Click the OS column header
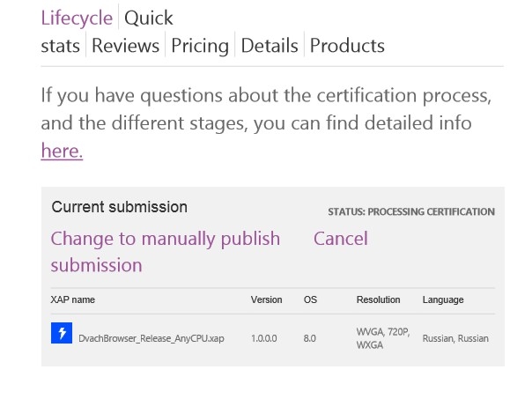This screenshot has width=532, height=399. coord(310,299)
